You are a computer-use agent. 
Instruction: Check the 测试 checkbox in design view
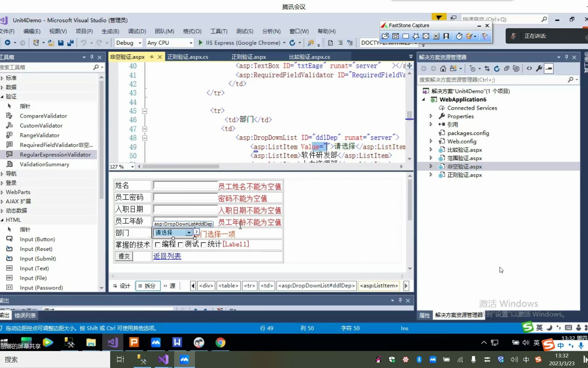click(x=180, y=245)
